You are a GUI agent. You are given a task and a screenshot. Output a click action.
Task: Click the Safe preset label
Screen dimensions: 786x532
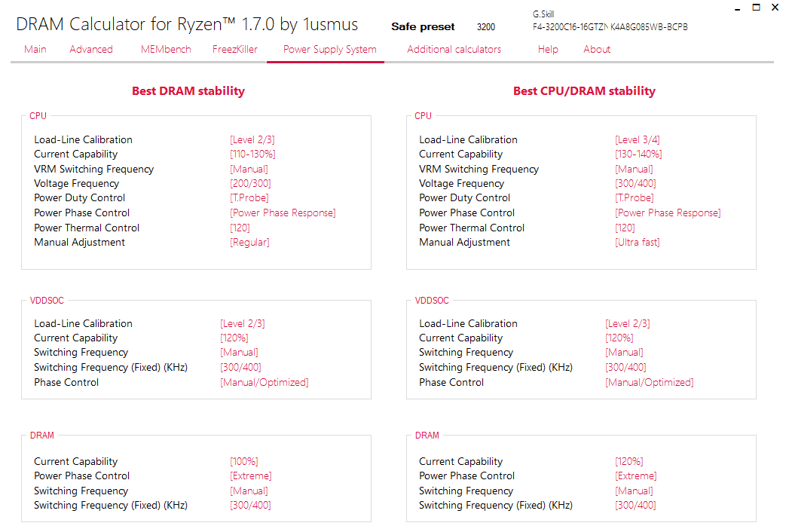pos(423,27)
